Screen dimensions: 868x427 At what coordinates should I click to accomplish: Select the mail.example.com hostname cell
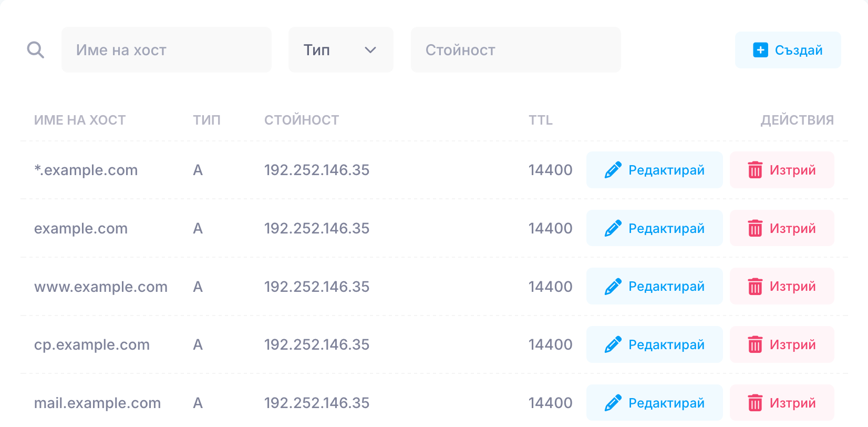tap(98, 403)
